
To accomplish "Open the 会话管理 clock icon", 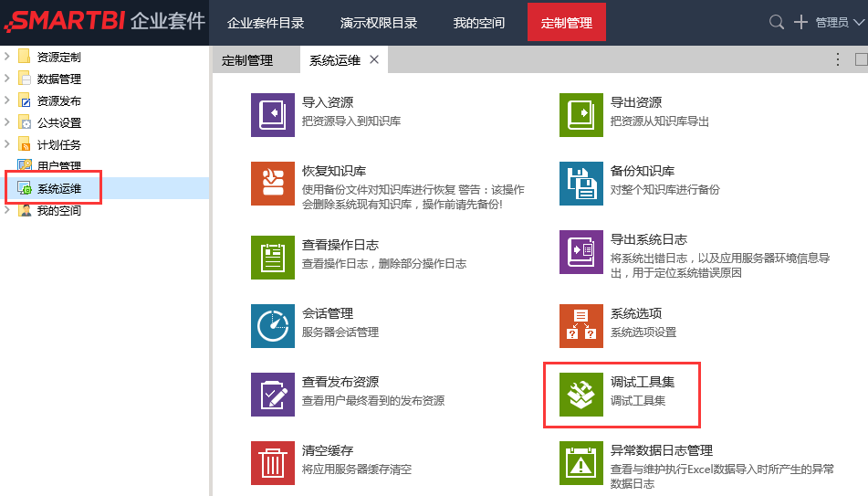I will coord(272,326).
